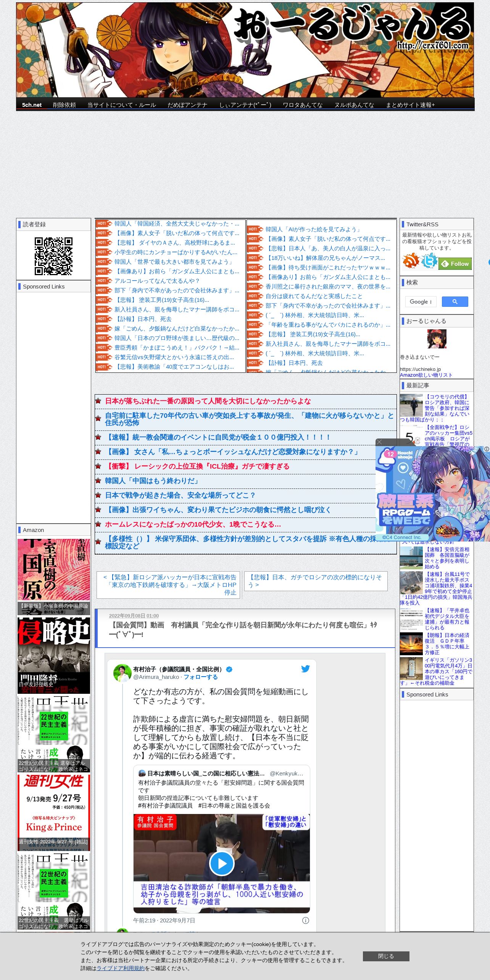490x980 pixels.
Task: Open article title 【国会質問】動画 有村議員
Action: 243,630
